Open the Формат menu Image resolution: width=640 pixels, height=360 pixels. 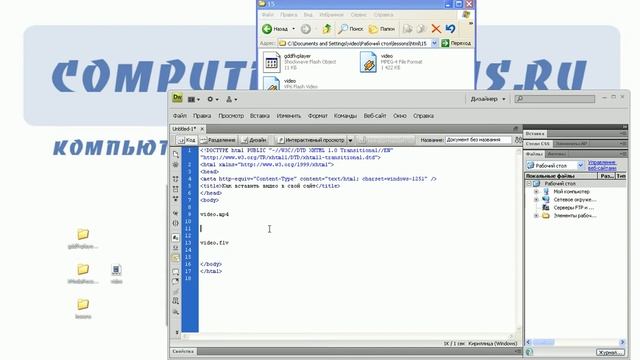click(x=318, y=116)
